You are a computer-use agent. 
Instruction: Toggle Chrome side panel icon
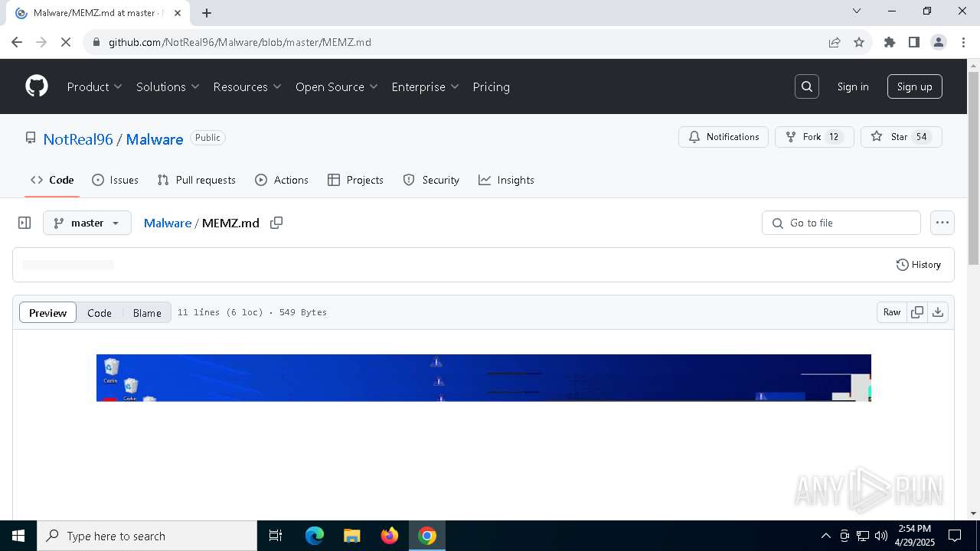[914, 42]
